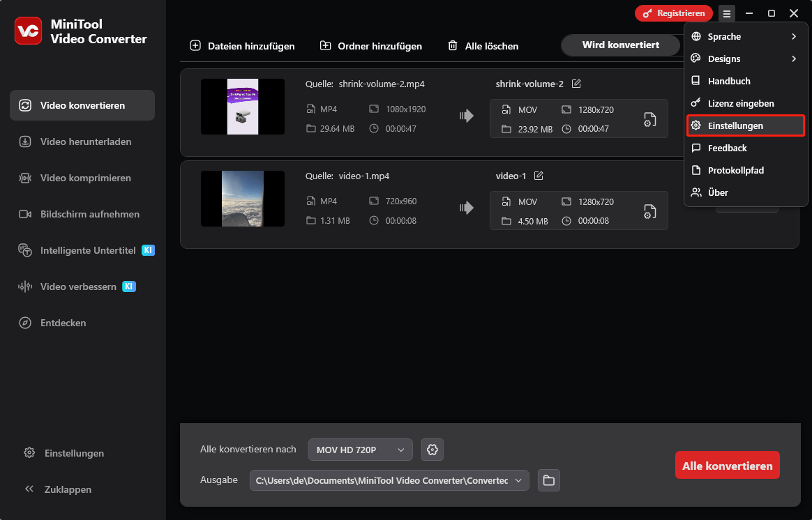Open sidebar Einstellungen at bottom left
The image size is (812, 520).
[x=64, y=453]
